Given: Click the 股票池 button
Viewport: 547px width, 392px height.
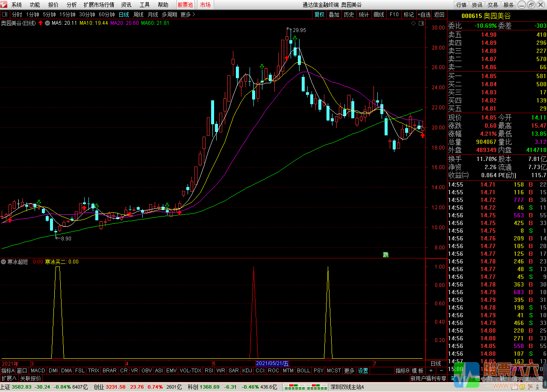Looking at the screenshot, I should (x=185, y=5).
